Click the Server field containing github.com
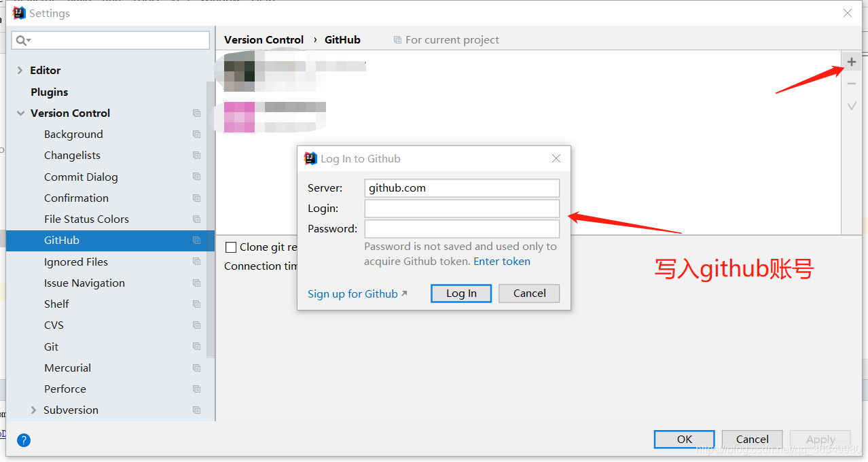868x462 pixels. pyautogui.click(x=462, y=188)
